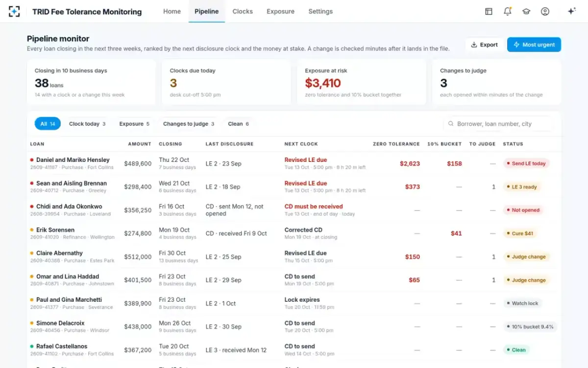This screenshot has width=588, height=368.
Task: Click the Send LE today status badge
Action: click(x=526, y=163)
